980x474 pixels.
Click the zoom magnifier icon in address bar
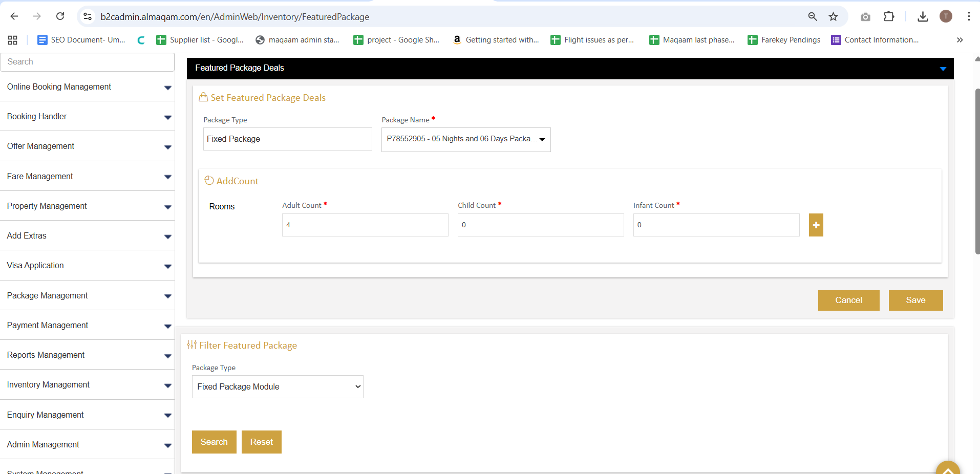pyautogui.click(x=812, y=16)
